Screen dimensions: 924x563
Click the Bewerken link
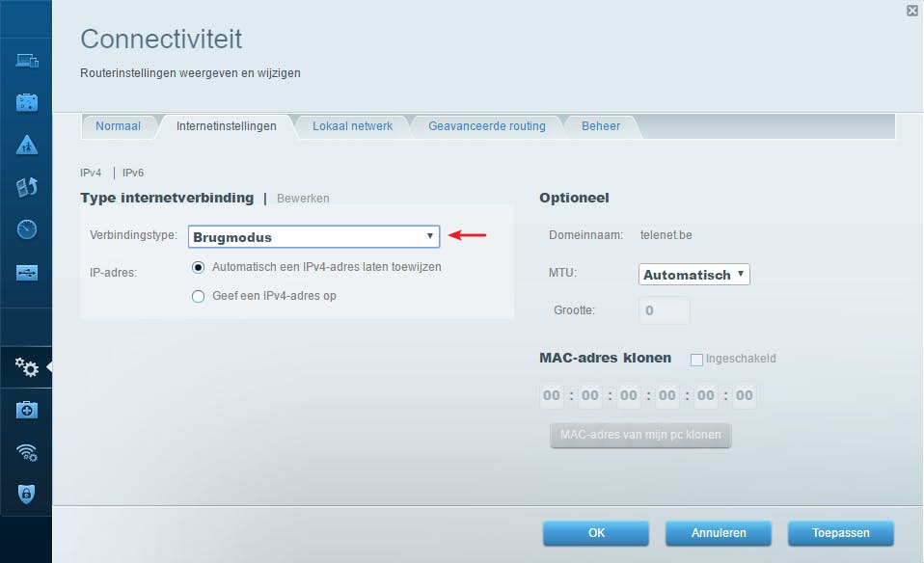[x=303, y=198]
